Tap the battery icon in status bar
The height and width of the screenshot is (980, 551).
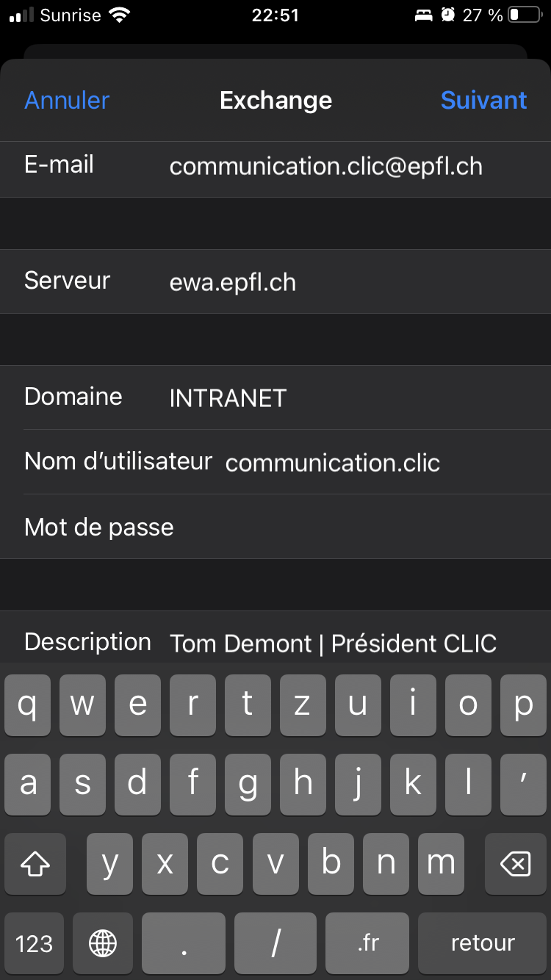tap(524, 15)
